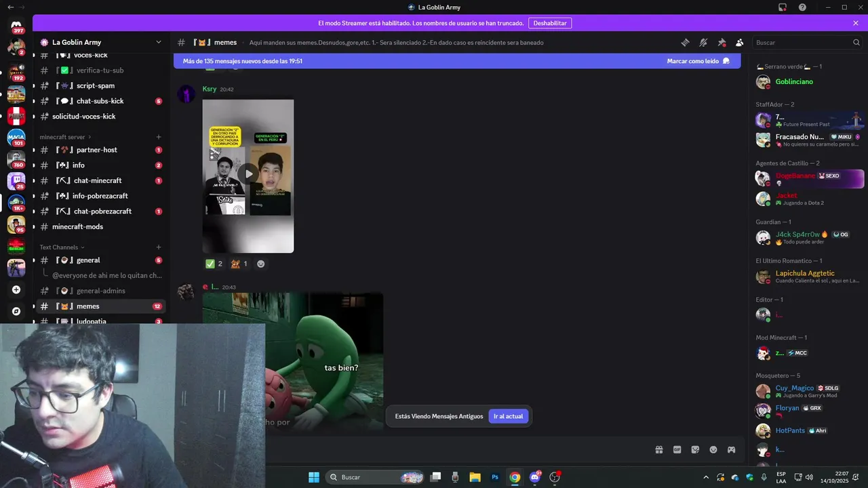Viewport: 868px width, 488px height.
Task: Open the Threads icon in channel header
Action: (x=686, y=42)
